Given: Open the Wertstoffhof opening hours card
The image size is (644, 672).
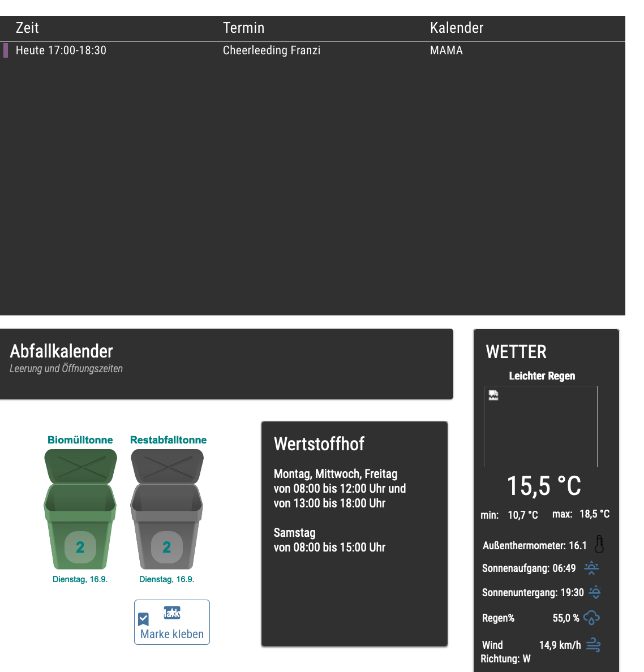Looking at the screenshot, I should pos(354,533).
